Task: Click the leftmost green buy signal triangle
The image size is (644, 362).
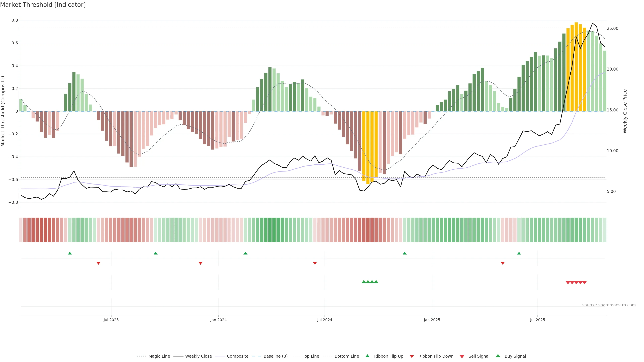Action: (x=364, y=282)
